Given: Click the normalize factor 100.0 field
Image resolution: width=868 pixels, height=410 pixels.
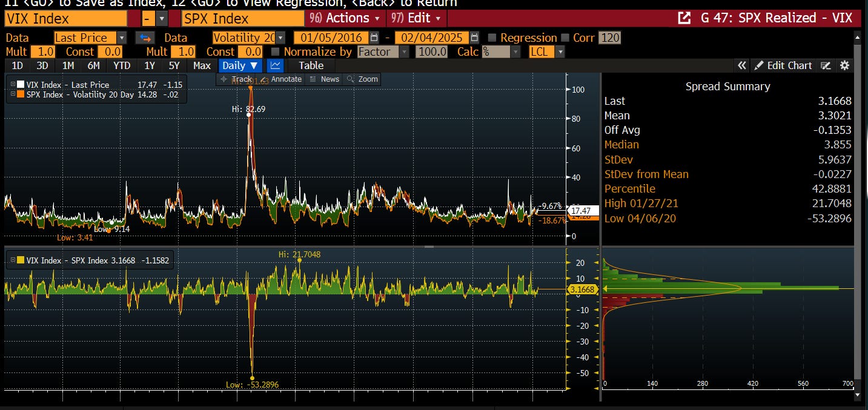Looking at the screenshot, I should tap(431, 51).
